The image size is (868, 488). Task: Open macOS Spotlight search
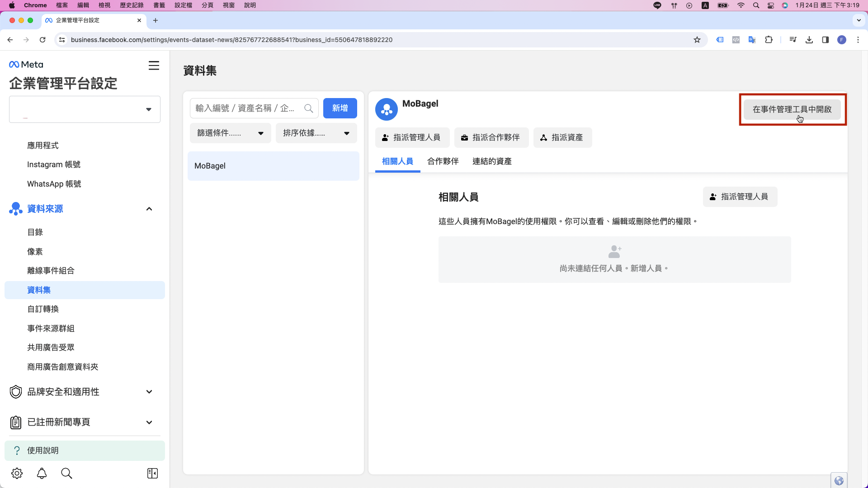pos(756,5)
